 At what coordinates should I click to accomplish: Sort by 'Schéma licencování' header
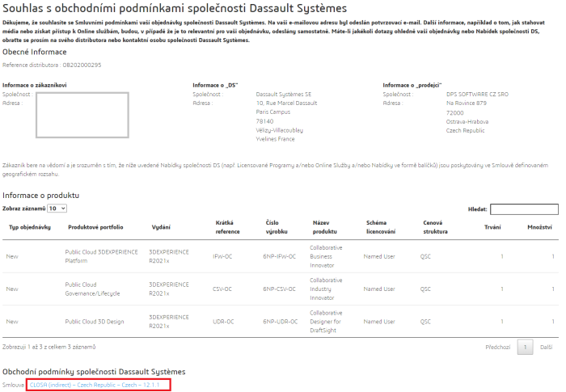coord(381,227)
